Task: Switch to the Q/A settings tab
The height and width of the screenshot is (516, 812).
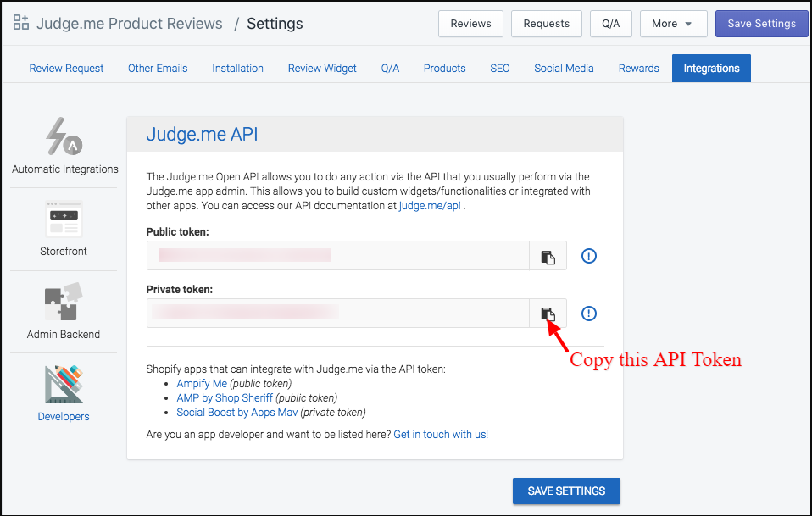Action: [390, 69]
